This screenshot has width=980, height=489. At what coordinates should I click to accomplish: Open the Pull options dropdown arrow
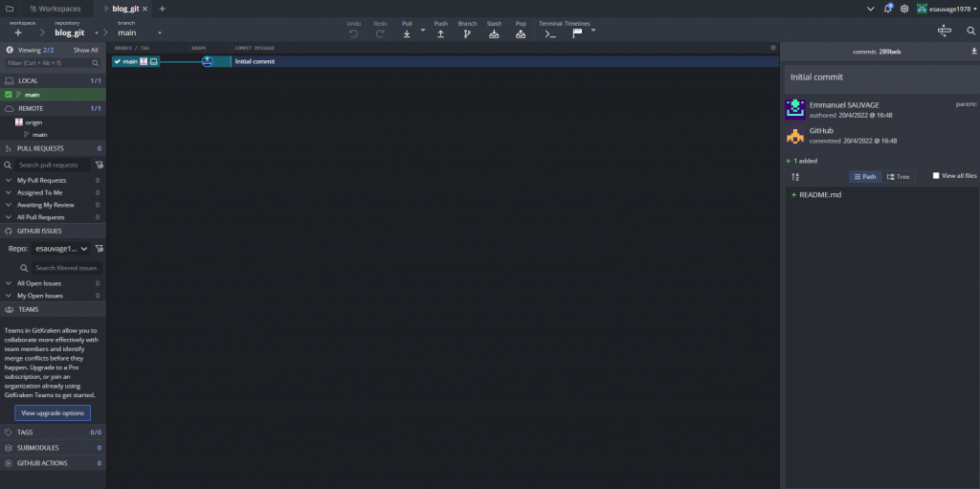click(x=422, y=30)
